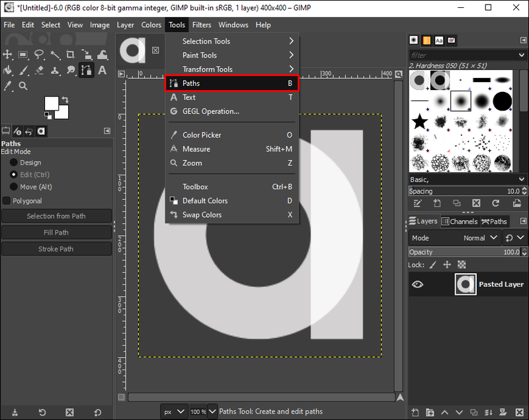
Task: Activate the Text tool in toolbox
Action: (x=102, y=70)
